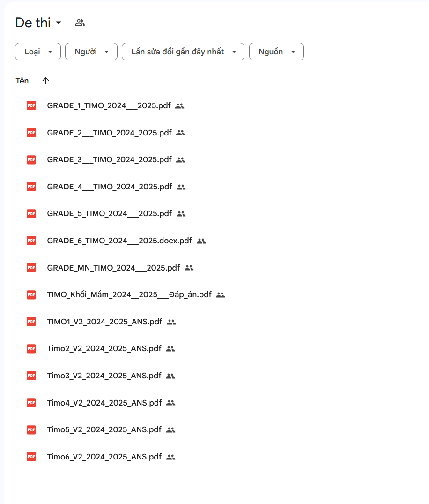Click shared icon beside GRADE_MN_TIMO file
Image resolution: width=429 pixels, height=504 pixels.
click(x=189, y=268)
